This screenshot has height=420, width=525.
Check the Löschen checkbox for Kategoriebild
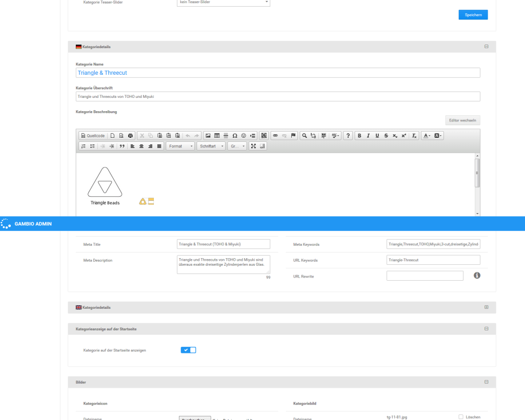(461, 417)
